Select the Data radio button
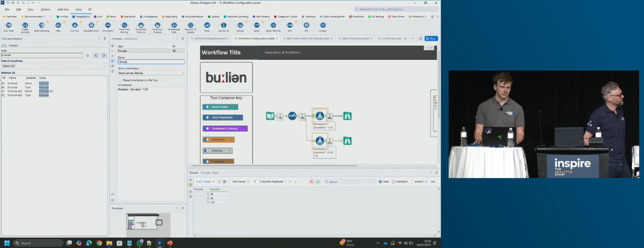The height and width of the screenshot is (248, 644). pyautogui.click(x=380, y=182)
